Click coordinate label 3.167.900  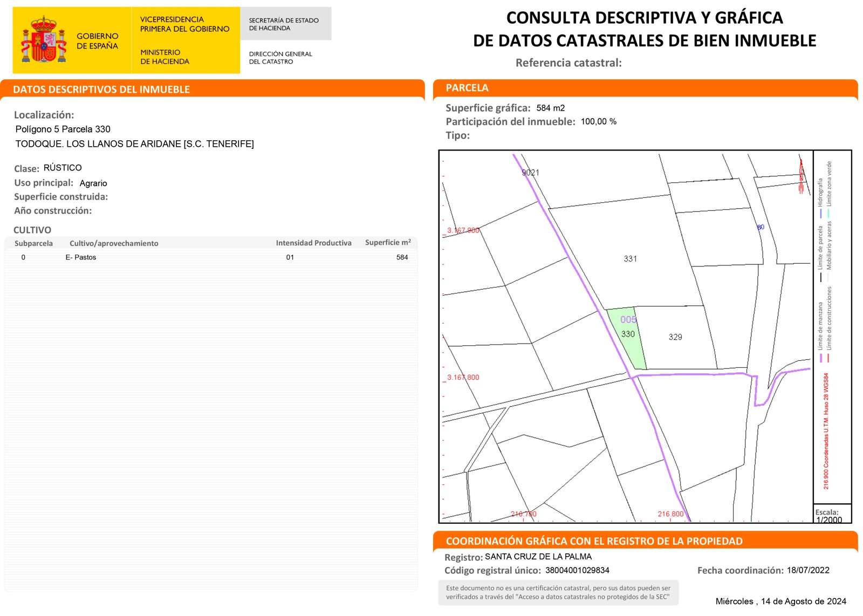(x=463, y=230)
